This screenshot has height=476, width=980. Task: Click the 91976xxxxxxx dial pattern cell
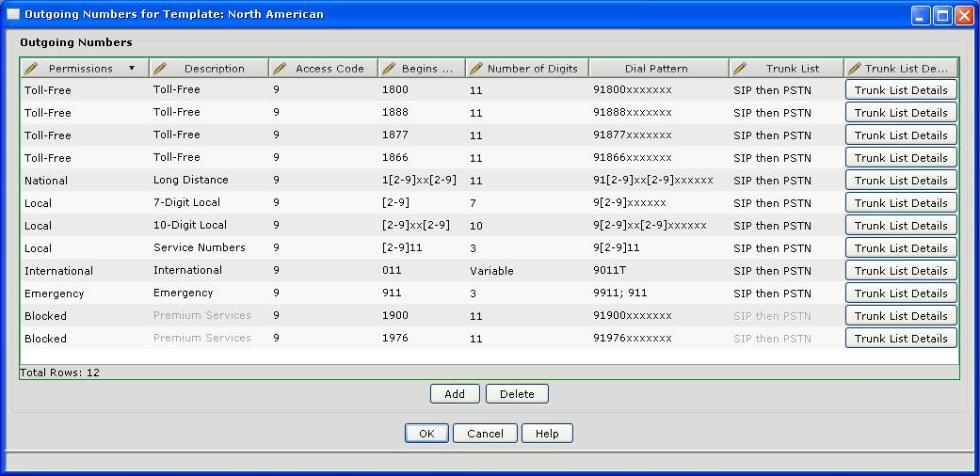pos(659,338)
